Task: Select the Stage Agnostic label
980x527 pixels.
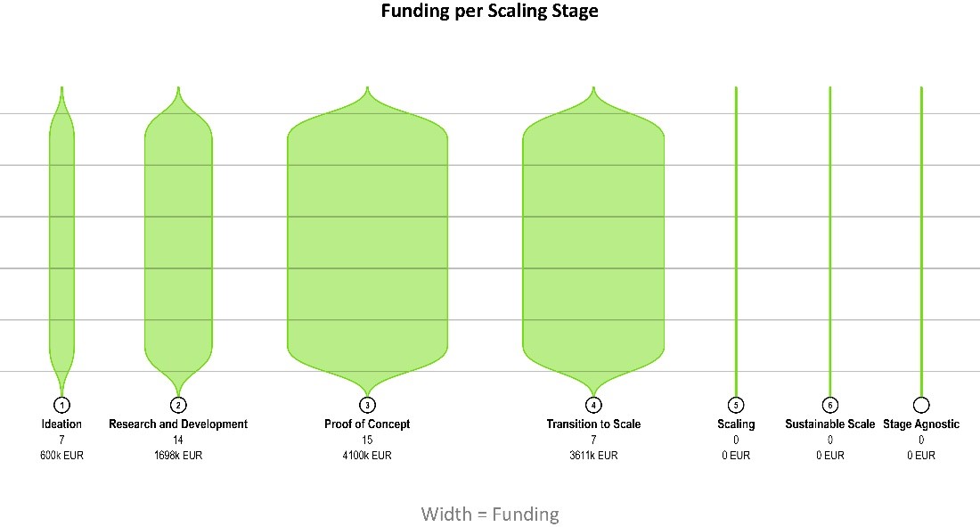Action: point(921,424)
